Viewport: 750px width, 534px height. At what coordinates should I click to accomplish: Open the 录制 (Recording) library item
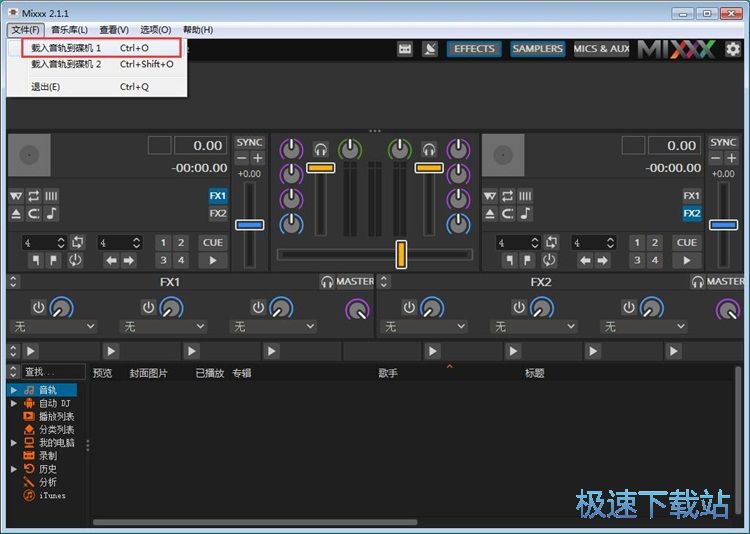47,456
